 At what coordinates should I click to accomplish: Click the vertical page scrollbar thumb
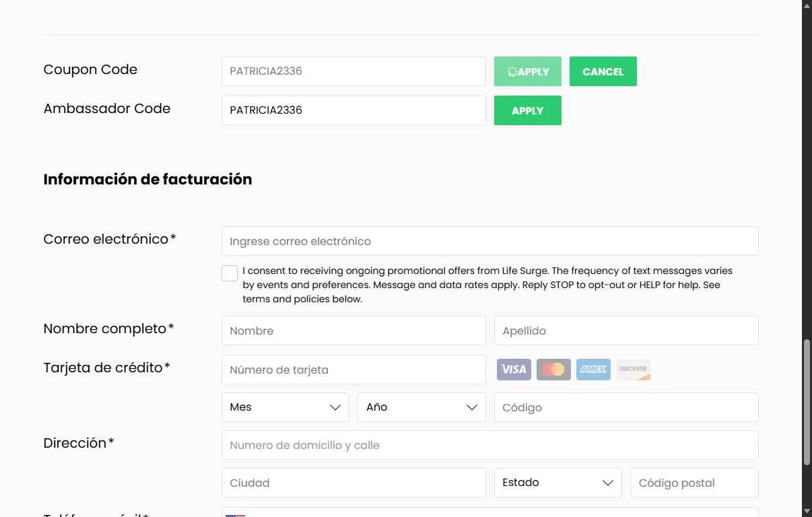(807, 402)
